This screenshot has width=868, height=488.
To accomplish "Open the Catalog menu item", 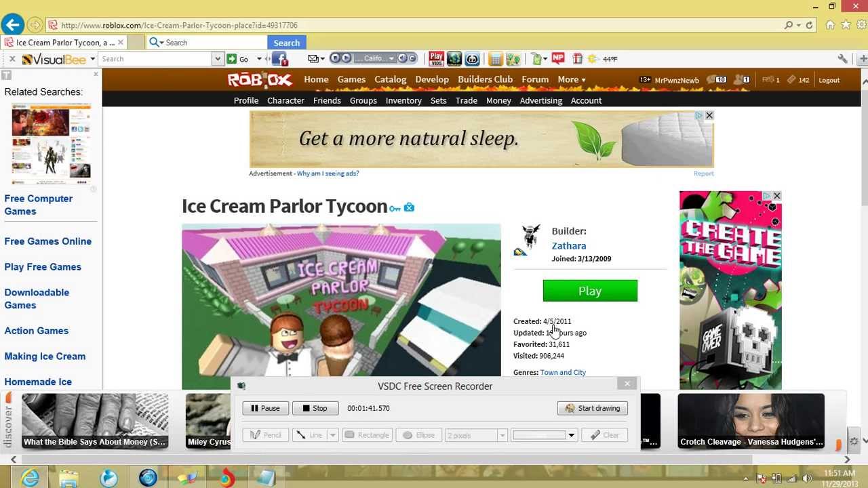I will (391, 80).
